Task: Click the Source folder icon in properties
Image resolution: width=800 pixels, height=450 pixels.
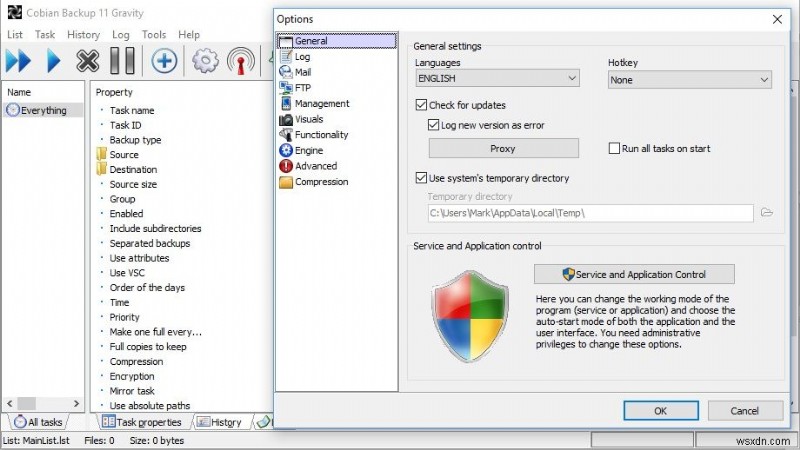Action: tap(102, 154)
